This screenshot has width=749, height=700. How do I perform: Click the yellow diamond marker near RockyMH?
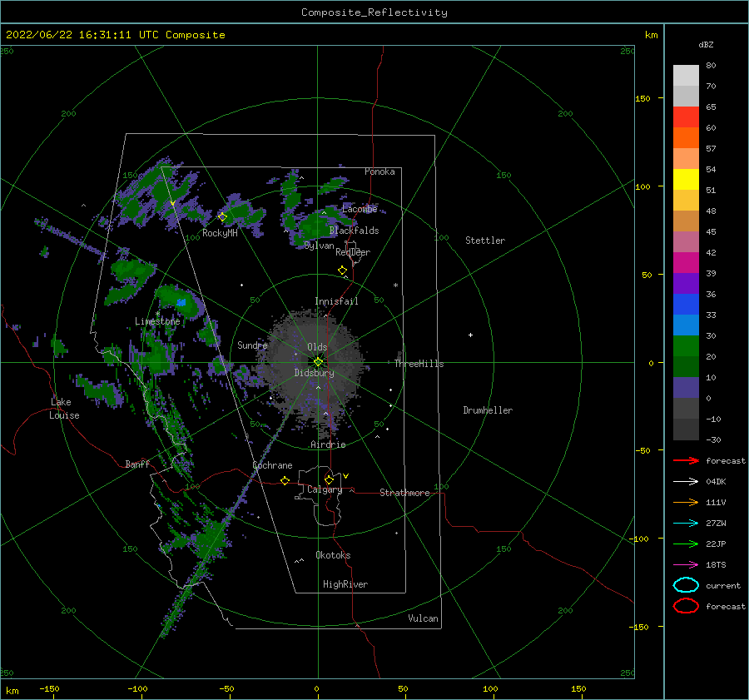[222, 217]
